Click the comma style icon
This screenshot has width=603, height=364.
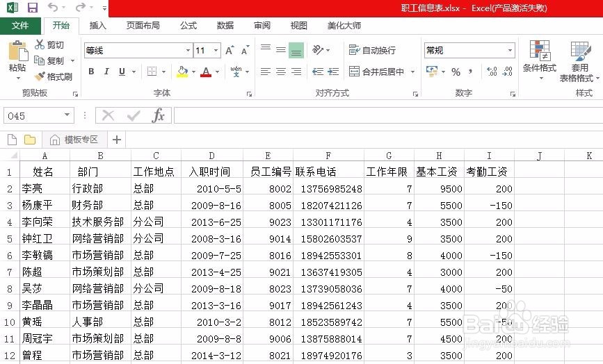[470, 72]
